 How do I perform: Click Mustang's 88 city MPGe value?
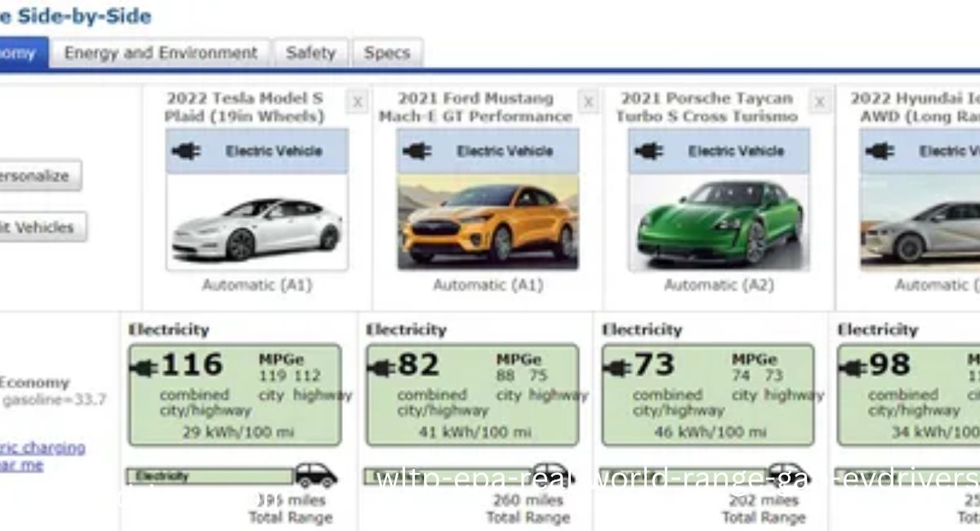pos(506,377)
